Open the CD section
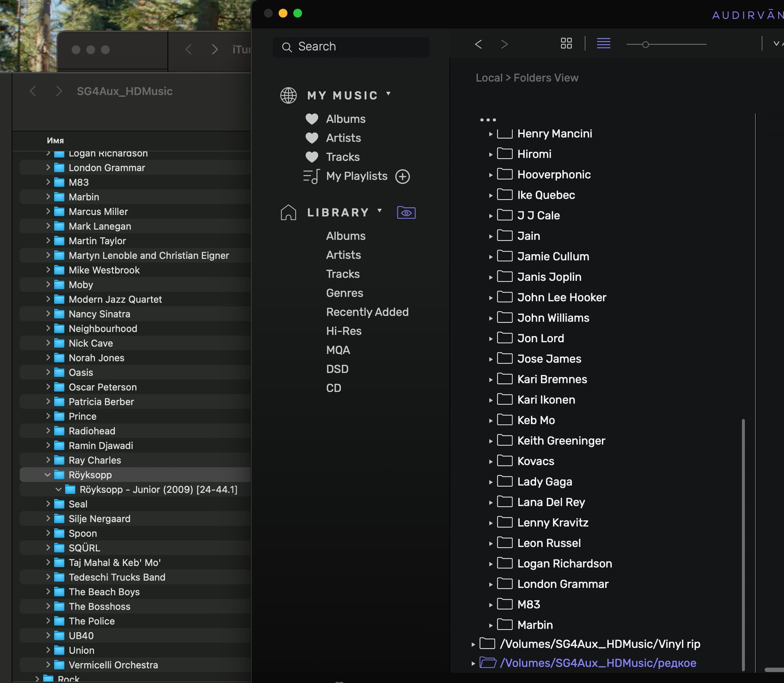The height and width of the screenshot is (683, 784). click(333, 388)
